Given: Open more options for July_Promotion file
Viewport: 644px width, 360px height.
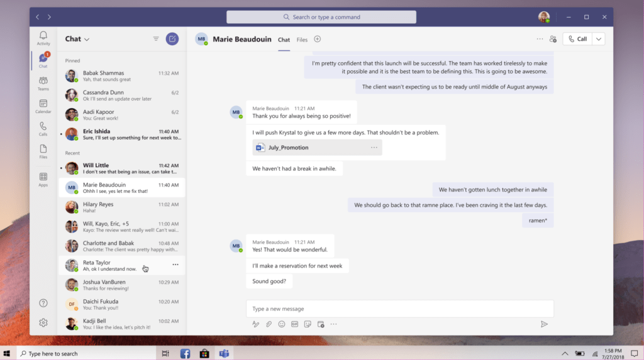Looking at the screenshot, I should [x=374, y=148].
